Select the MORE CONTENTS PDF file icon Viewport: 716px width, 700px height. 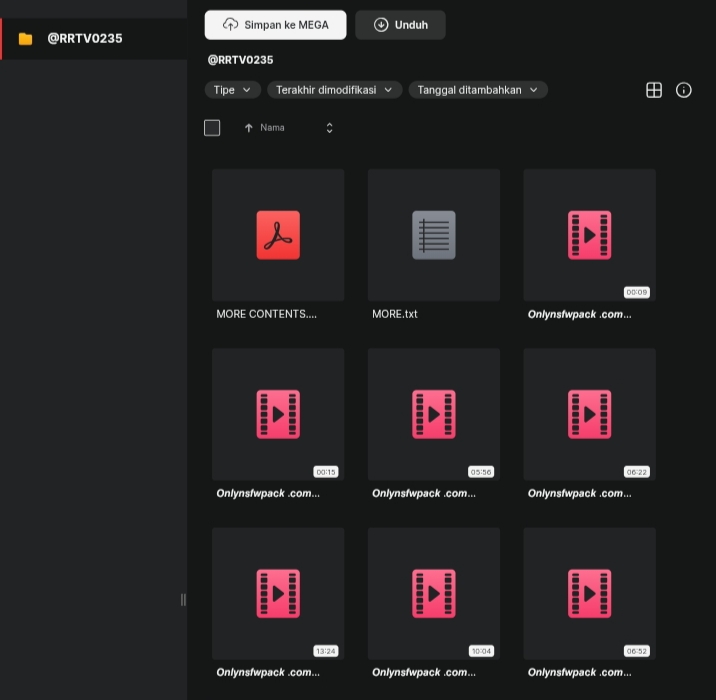pos(278,235)
